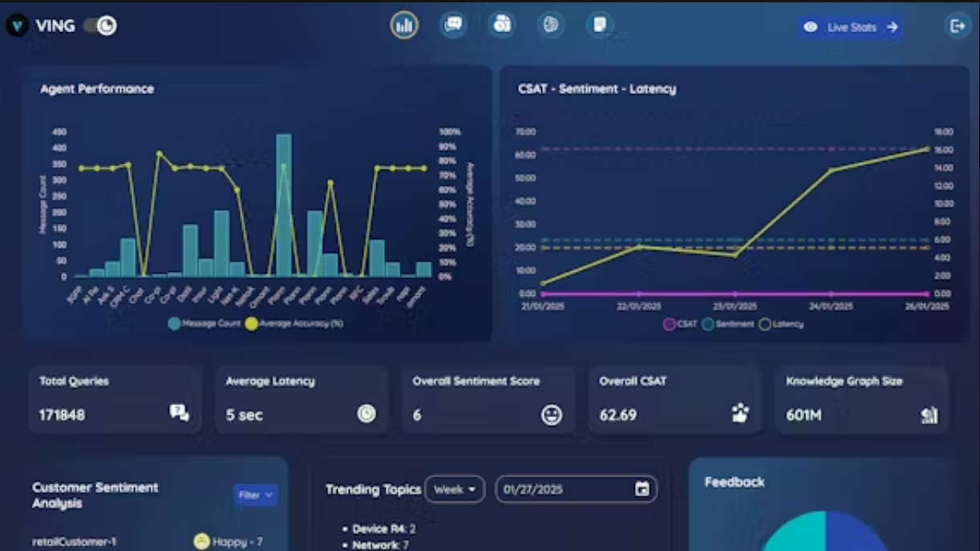Screen dimensions: 980x551
Task: Click the Knowledge Graph Size value 601M
Action: 803,415
